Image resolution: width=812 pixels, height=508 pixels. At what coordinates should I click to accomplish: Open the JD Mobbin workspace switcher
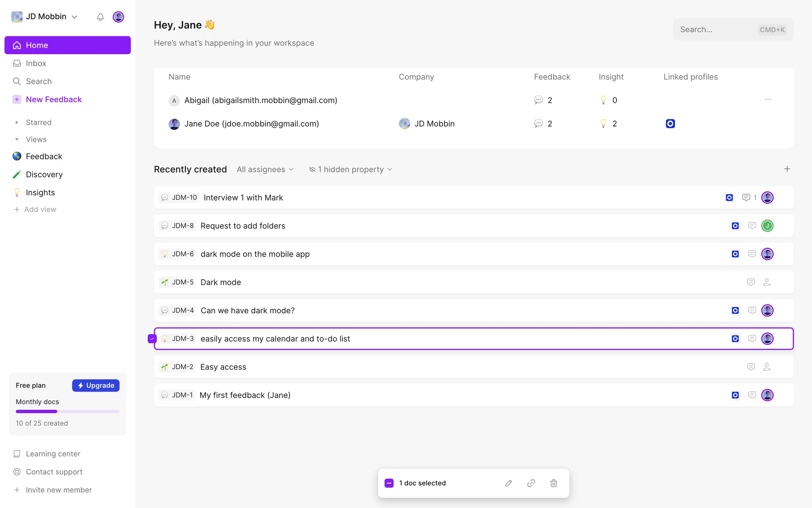pos(45,17)
